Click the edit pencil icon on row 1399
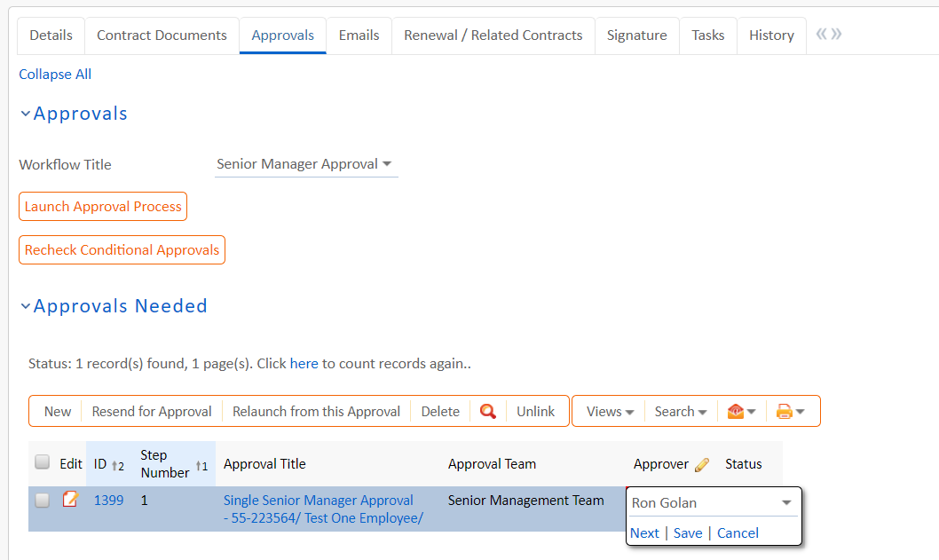 click(x=71, y=500)
